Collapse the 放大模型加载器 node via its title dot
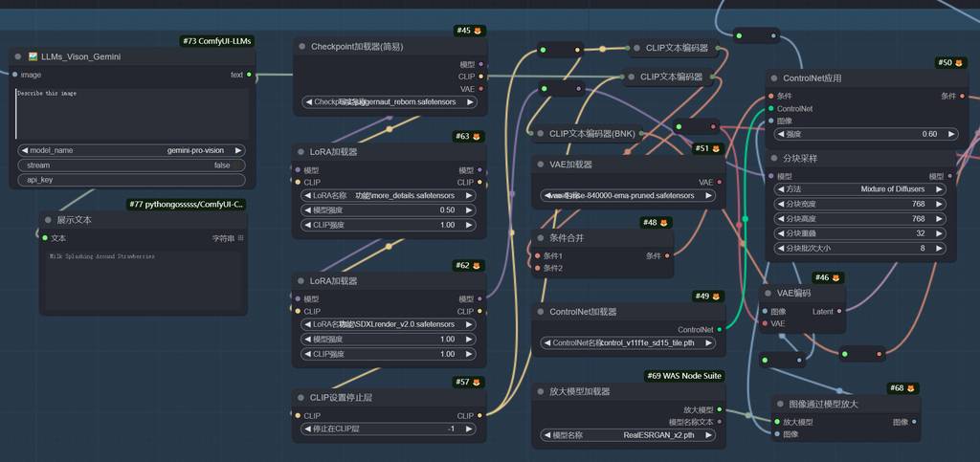The image size is (980, 462). (540, 391)
